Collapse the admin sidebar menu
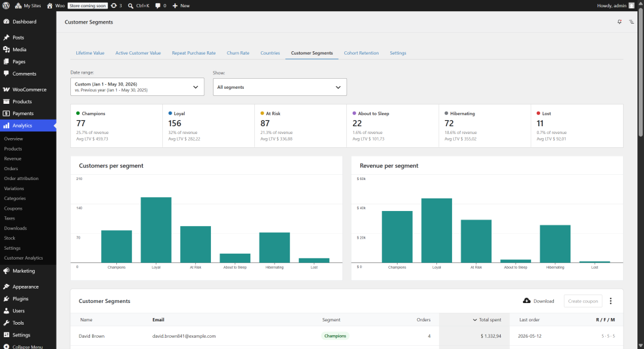The width and height of the screenshot is (644, 349). coord(28,346)
